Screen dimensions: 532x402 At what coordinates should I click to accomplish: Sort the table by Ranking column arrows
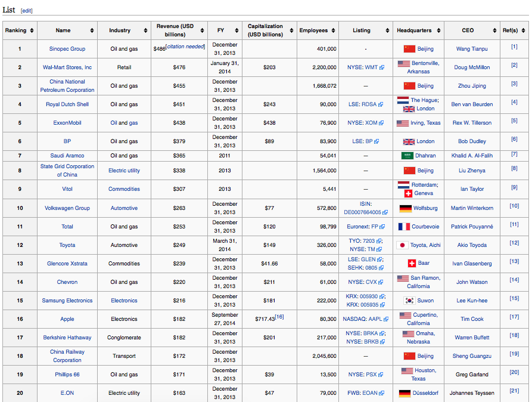(x=32, y=30)
